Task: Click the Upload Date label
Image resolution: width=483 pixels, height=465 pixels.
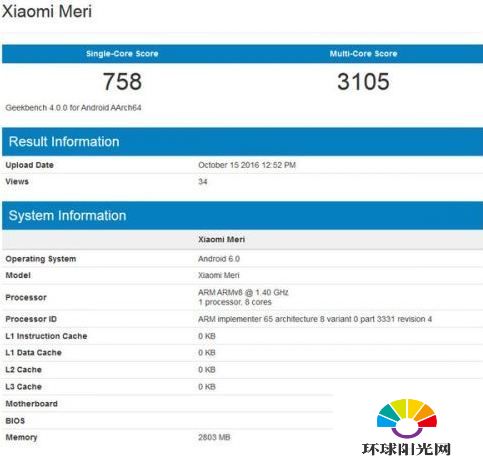Action: pos(30,165)
